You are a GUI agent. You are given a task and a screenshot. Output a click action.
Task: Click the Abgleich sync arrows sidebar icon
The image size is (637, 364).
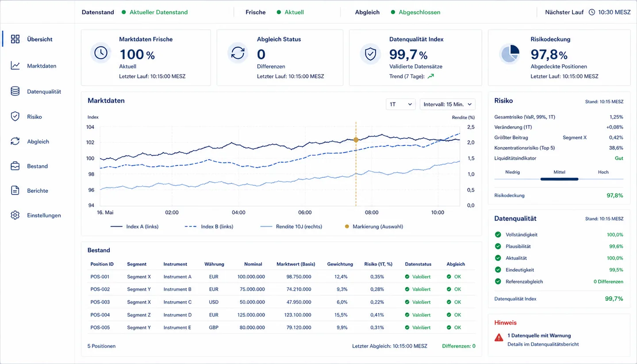pyautogui.click(x=15, y=141)
